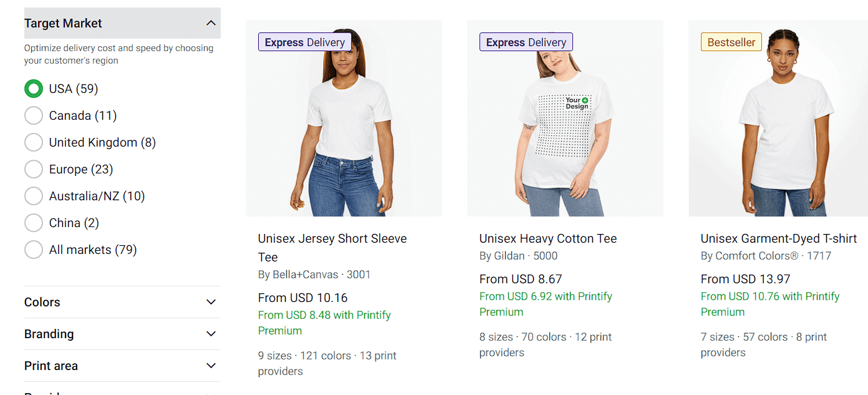Select the All markets option
Screen dimensions: 868x395
34,250
